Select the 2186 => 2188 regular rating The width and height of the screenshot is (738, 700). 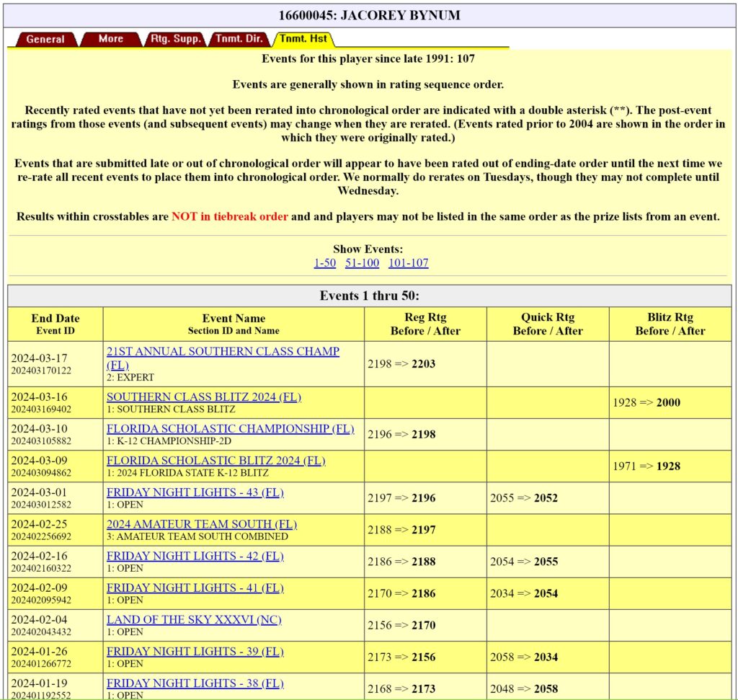[x=401, y=562]
